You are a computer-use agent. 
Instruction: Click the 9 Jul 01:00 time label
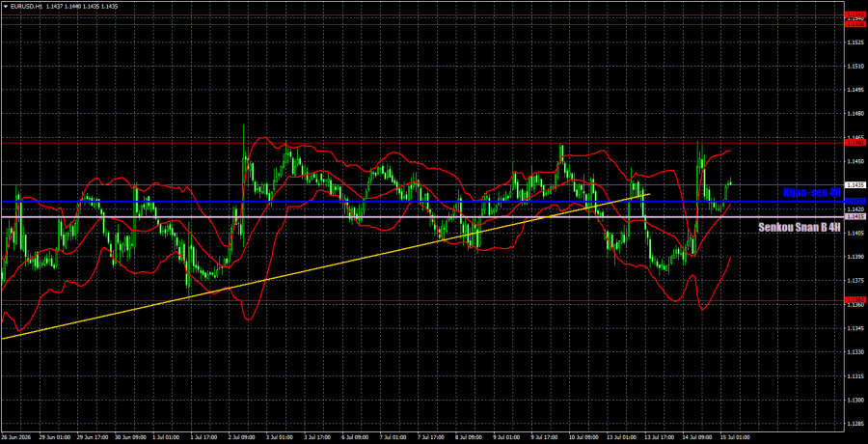507,437
